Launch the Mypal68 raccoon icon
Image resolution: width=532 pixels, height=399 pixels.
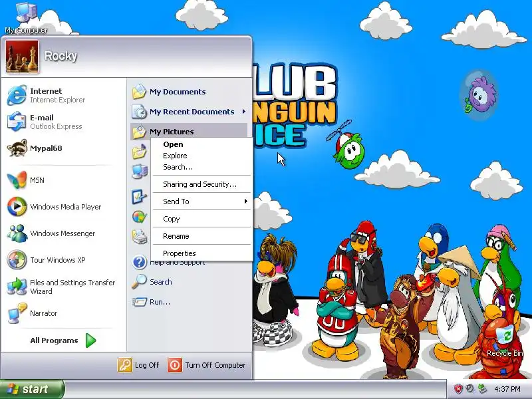point(17,148)
